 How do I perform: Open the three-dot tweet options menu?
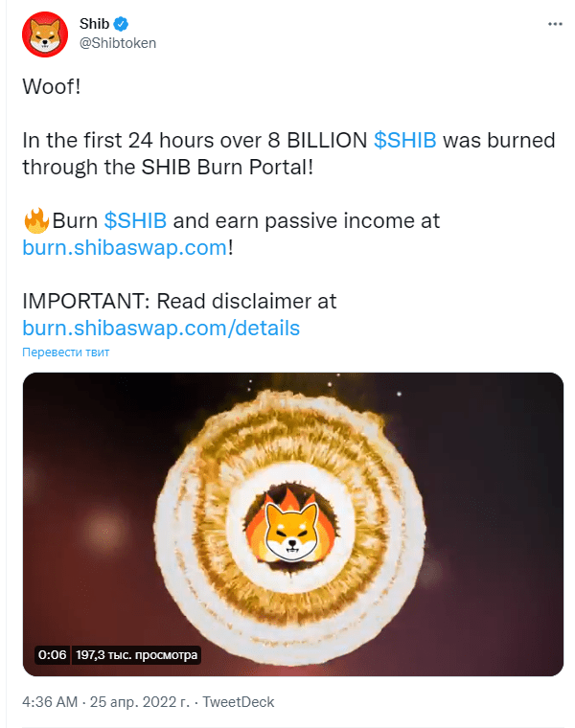(555, 24)
